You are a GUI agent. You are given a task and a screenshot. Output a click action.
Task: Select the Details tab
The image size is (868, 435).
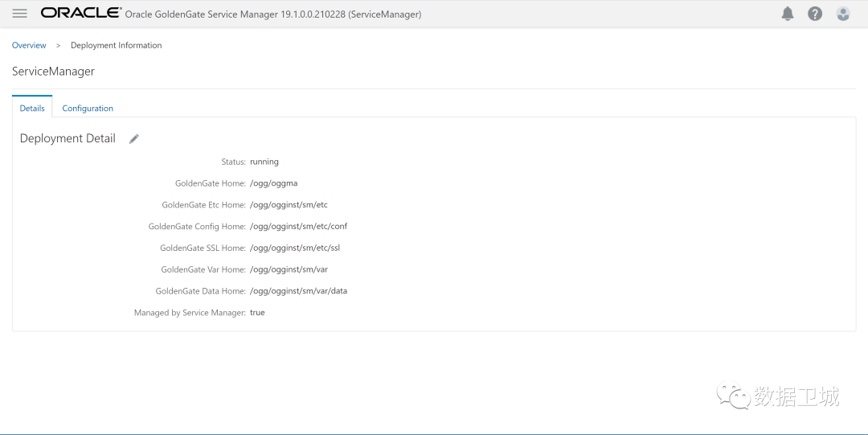coord(32,108)
